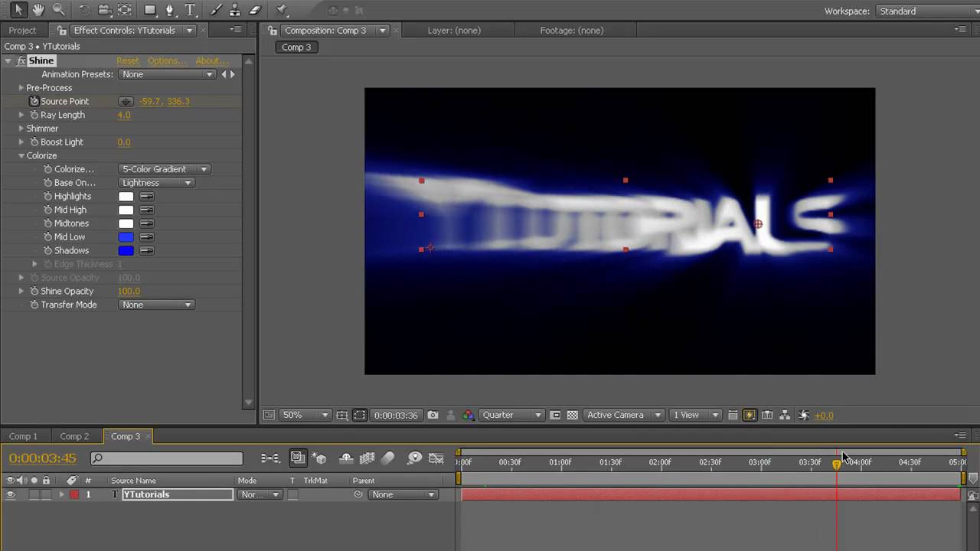Switch to the Comp 1 timeline tab
The height and width of the screenshot is (551, 980).
[23, 436]
